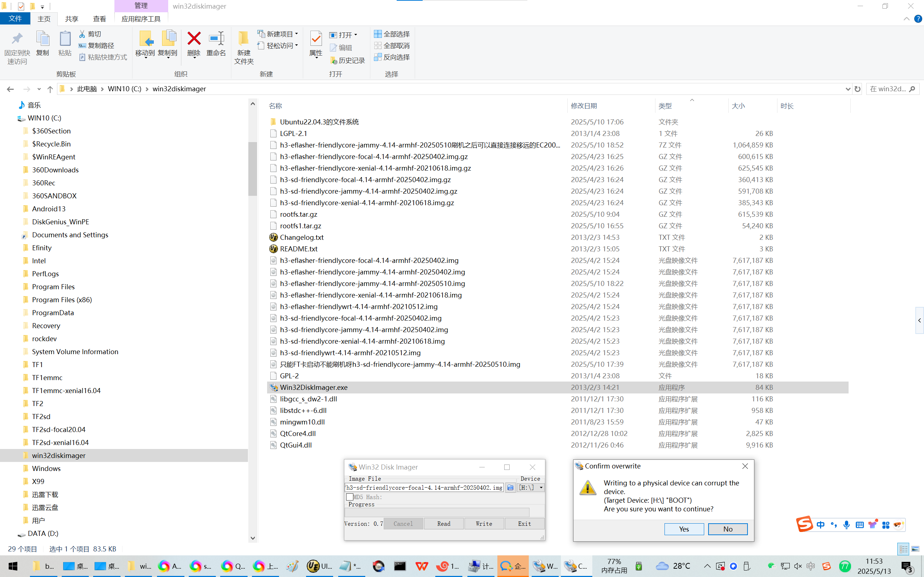Click the Copy (复制) ribbon icon
This screenshot has height=577, width=924.
point(42,39)
